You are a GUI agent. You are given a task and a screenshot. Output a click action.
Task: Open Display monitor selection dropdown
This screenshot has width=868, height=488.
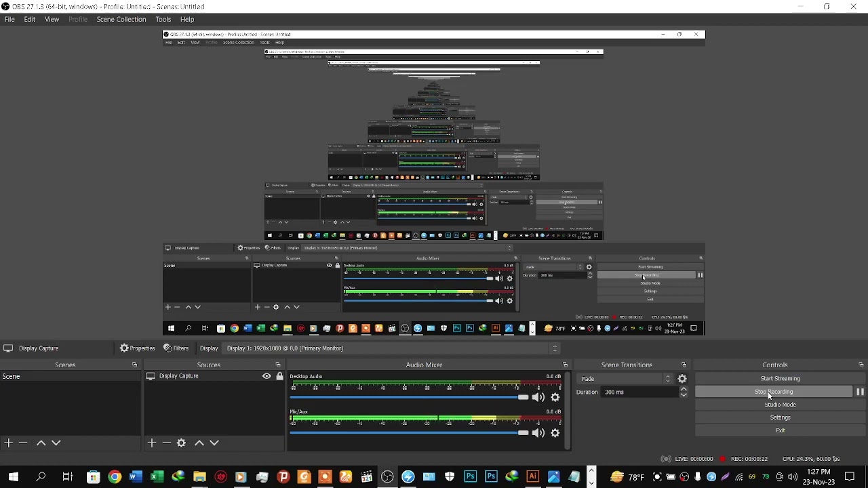pyautogui.click(x=392, y=348)
